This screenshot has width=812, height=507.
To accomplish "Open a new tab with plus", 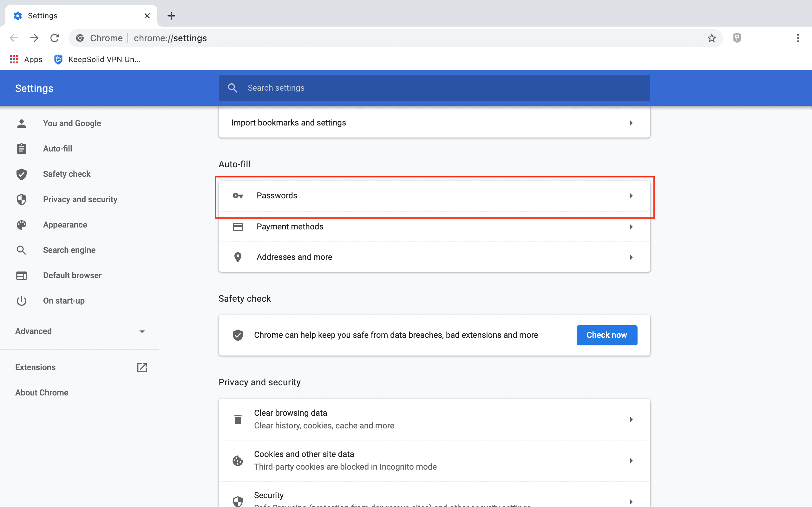I will coord(171,16).
